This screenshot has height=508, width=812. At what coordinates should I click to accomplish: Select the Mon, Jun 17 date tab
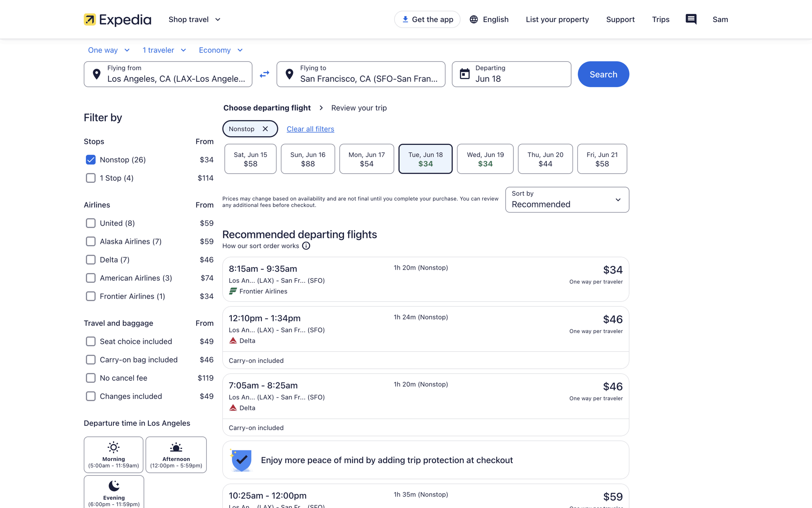coord(367,159)
